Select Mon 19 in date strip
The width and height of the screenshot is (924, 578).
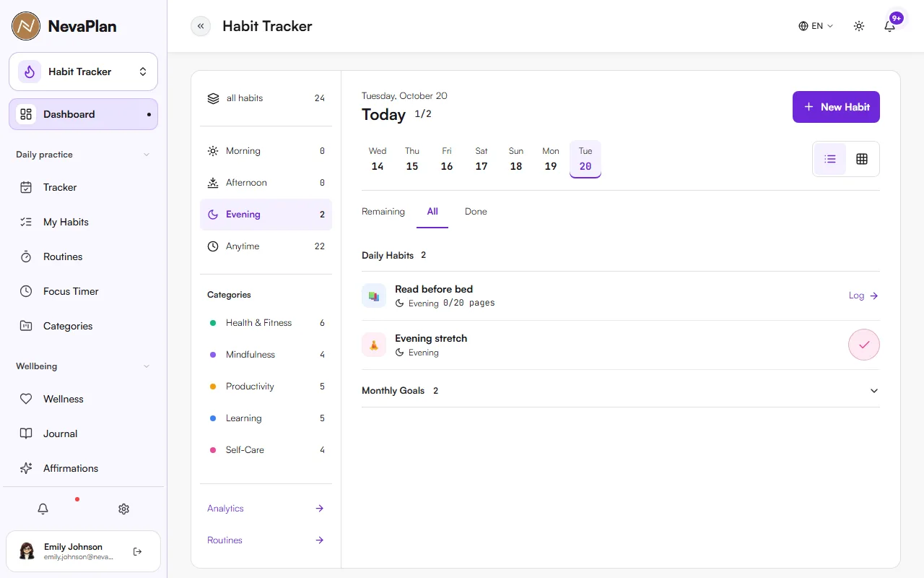[551, 159]
